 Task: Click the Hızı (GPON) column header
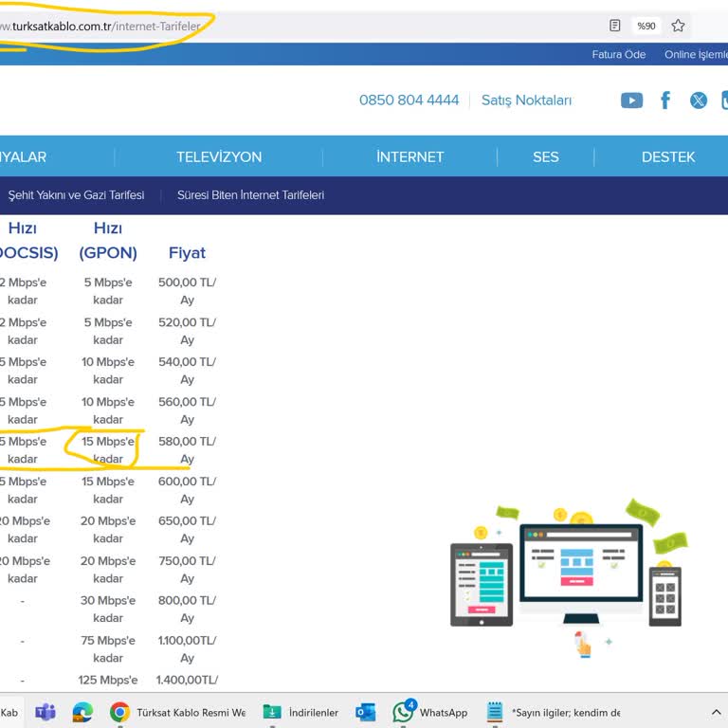click(x=108, y=241)
